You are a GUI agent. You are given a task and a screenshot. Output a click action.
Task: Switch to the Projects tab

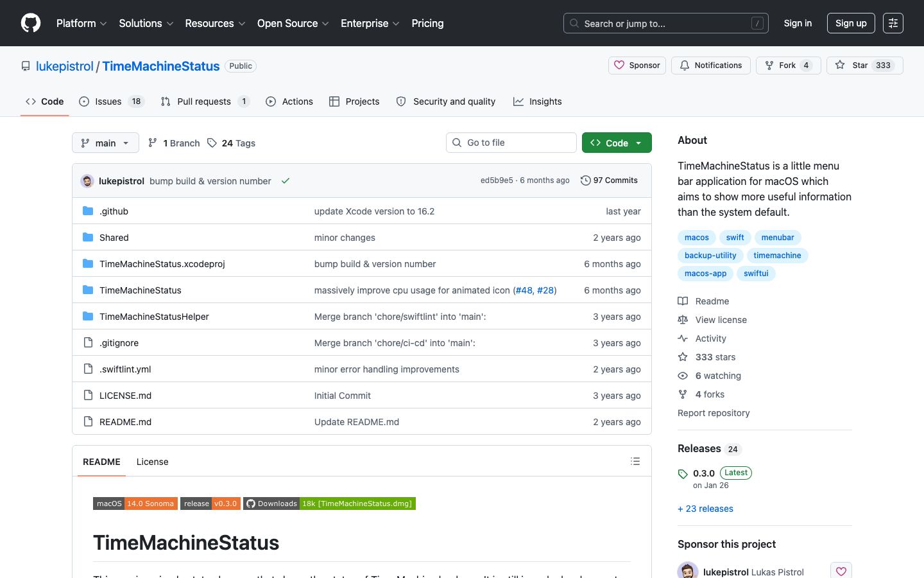[x=354, y=101]
